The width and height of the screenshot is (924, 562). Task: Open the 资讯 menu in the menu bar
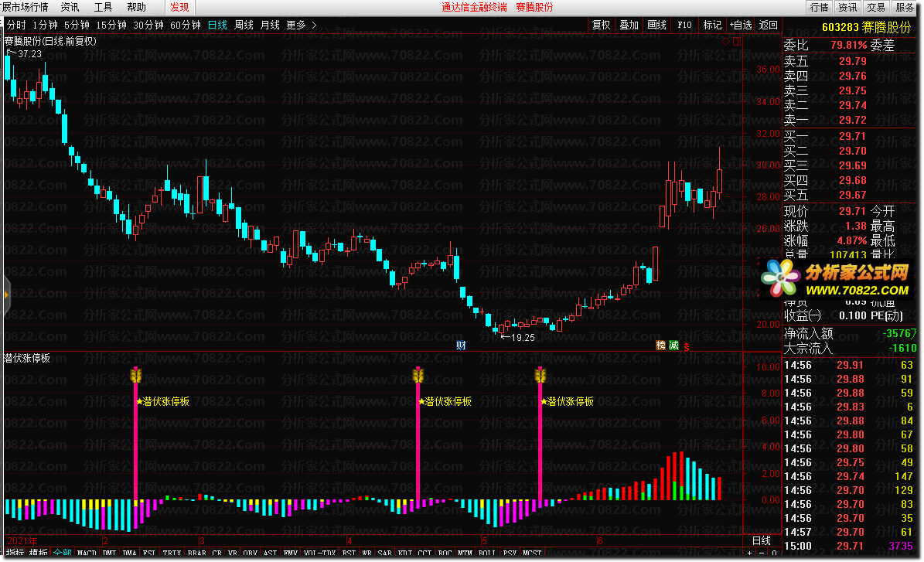tap(70, 7)
